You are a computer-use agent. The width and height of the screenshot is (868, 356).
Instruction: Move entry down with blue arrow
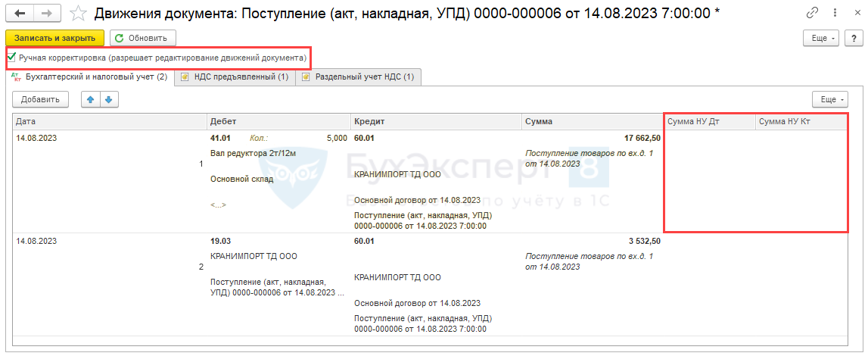(108, 100)
